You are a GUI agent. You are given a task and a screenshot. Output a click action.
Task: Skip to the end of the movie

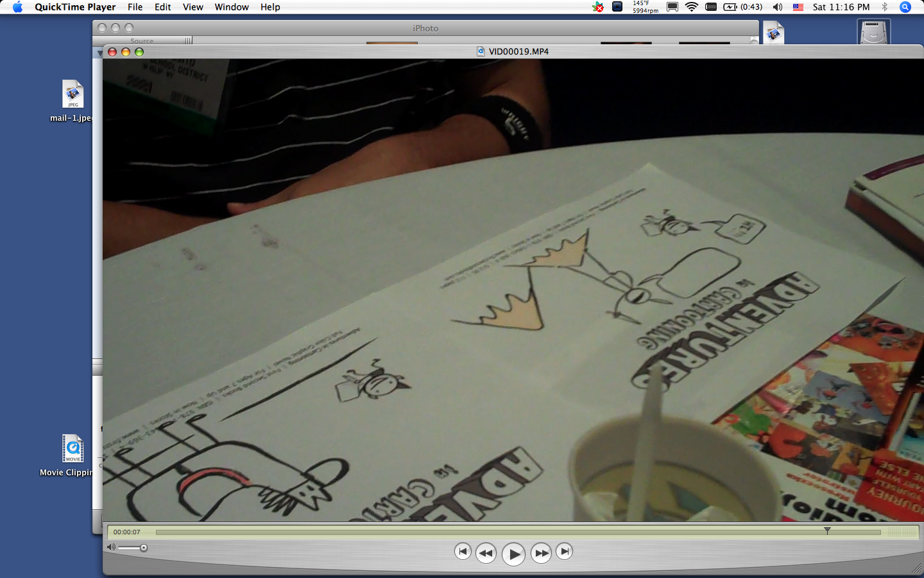click(x=564, y=552)
